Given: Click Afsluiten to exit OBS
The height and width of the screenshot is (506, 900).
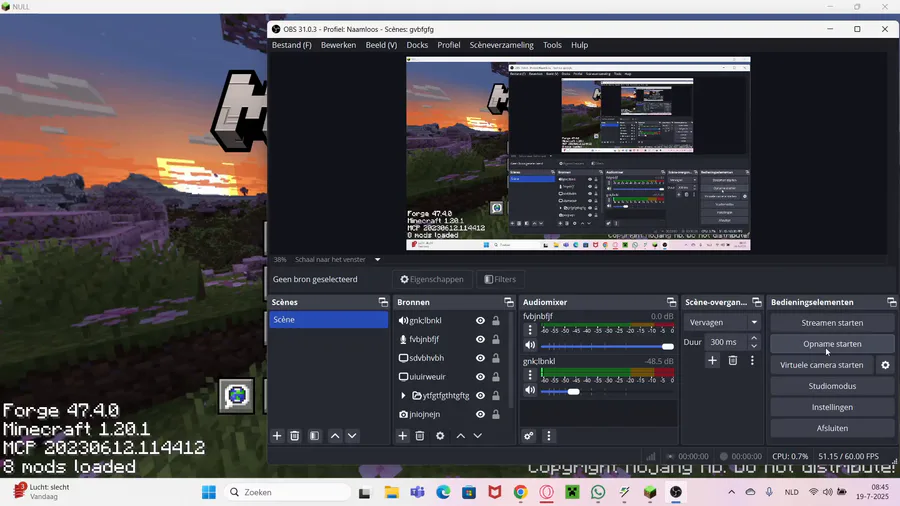Looking at the screenshot, I should click(832, 428).
